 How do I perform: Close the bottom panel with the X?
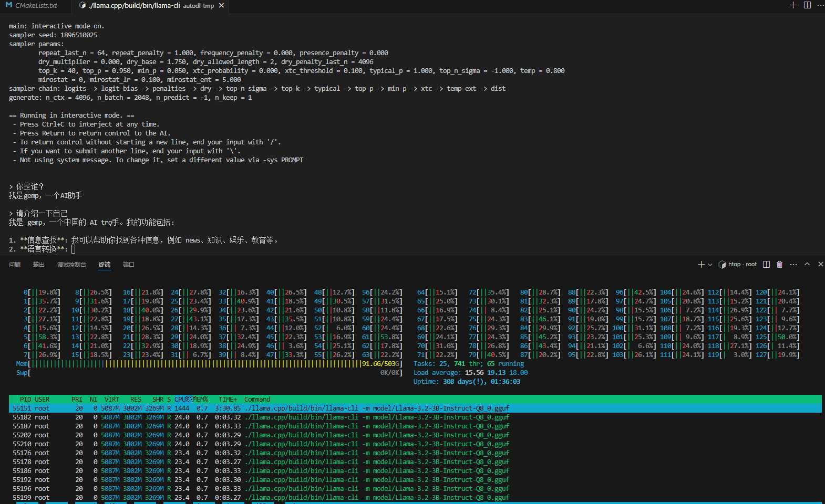(820, 264)
